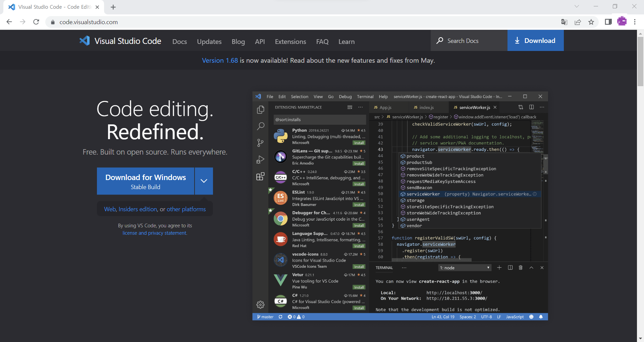The image size is (644, 342).
Task: Open the '1: node' terminal dropdown
Action: [465, 268]
